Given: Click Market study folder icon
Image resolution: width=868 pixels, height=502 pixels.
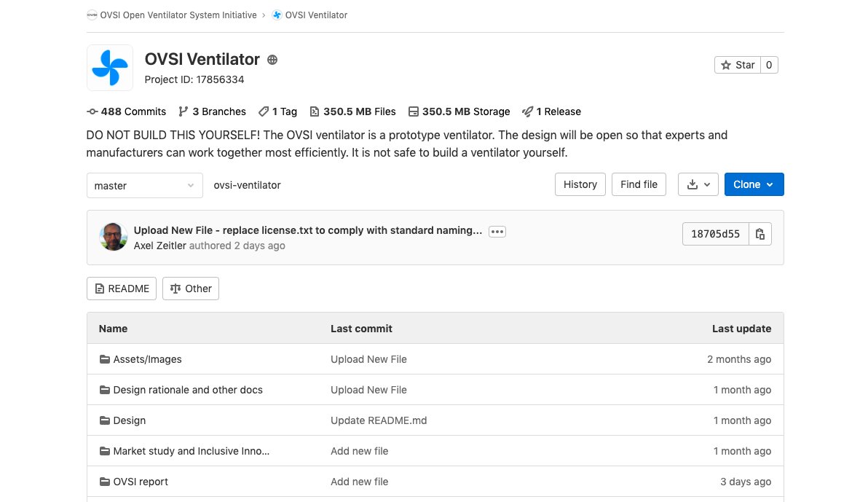Looking at the screenshot, I should click(105, 451).
